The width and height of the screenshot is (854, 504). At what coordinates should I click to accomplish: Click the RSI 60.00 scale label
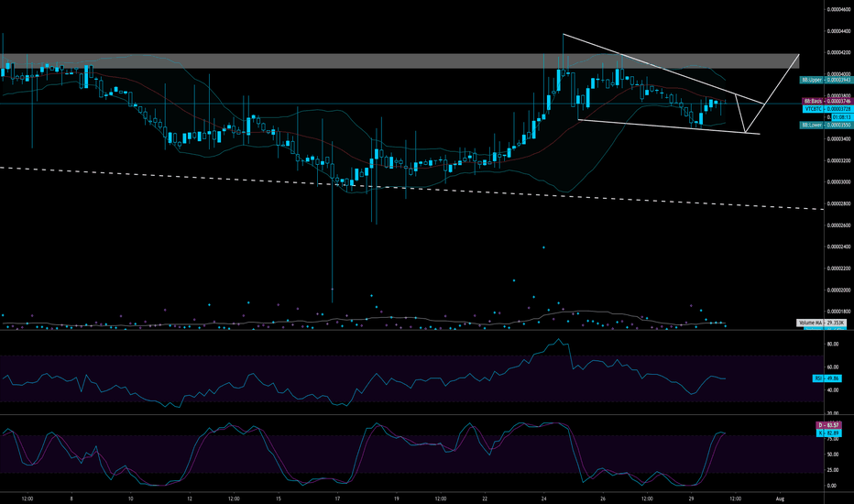point(833,367)
